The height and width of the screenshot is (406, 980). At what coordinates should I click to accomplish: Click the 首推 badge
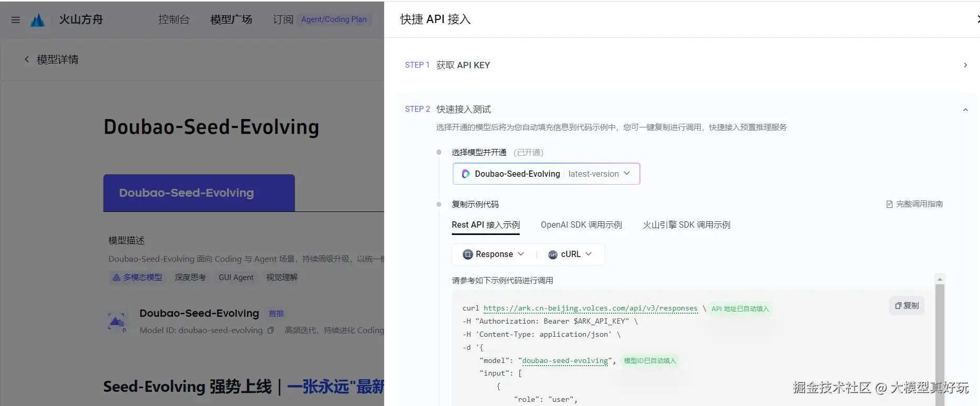(276, 314)
